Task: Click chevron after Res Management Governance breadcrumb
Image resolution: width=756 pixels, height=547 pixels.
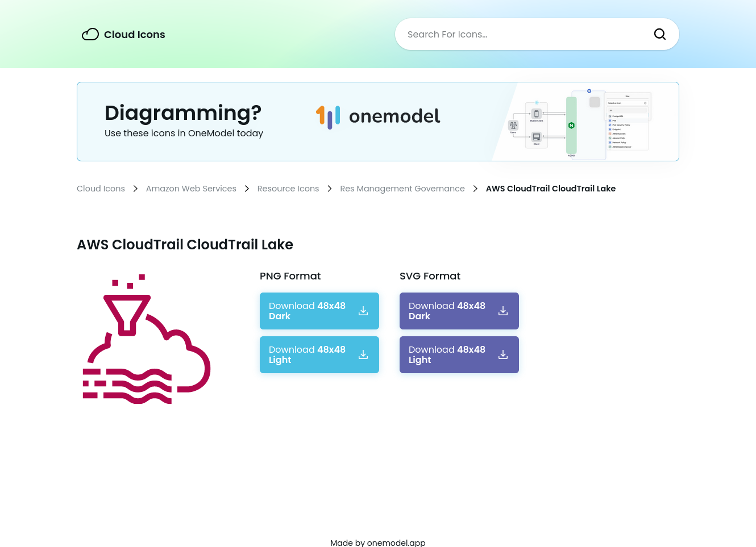Action: point(475,189)
